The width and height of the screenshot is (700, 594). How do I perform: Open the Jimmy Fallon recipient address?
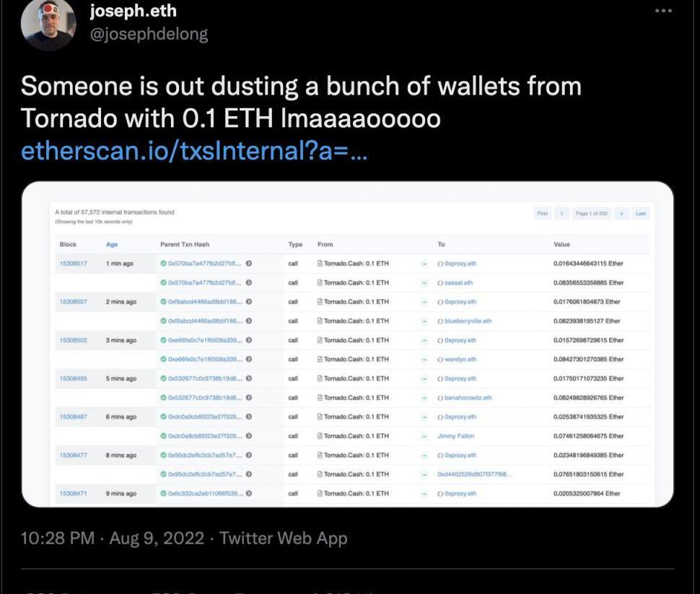coord(456,436)
